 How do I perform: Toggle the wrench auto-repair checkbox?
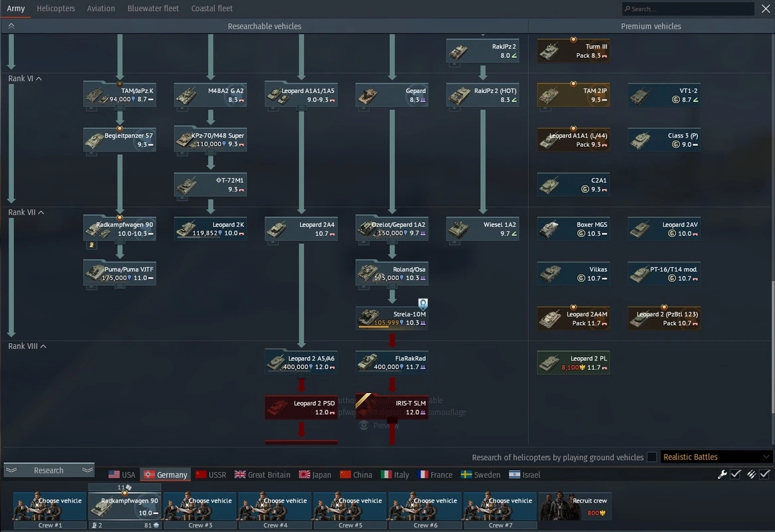(x=735, y=474)
